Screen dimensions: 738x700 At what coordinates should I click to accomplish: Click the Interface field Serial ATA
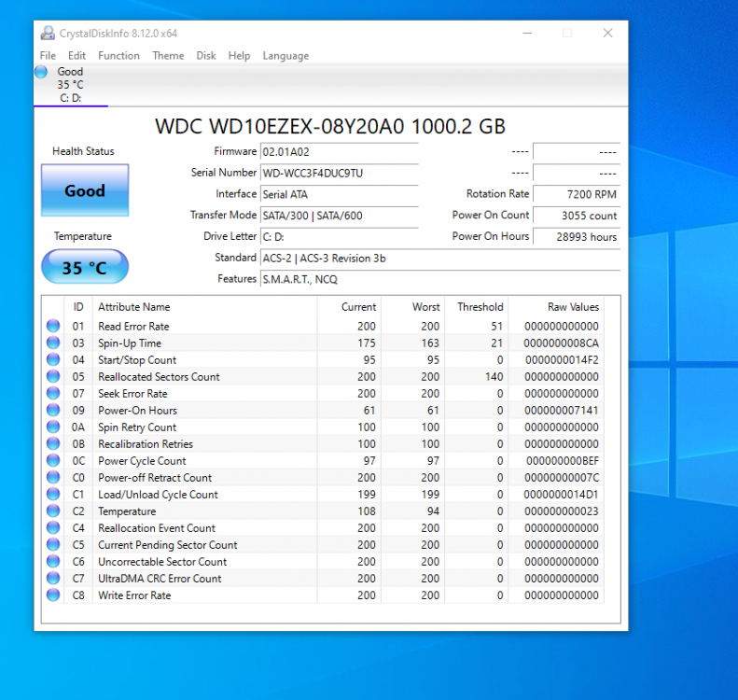pyautogui.click(x=339, y=194)
